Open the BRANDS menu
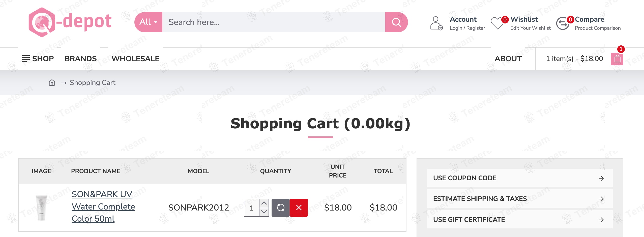This screenshot has height=237, width=644. tap(80, 58)
